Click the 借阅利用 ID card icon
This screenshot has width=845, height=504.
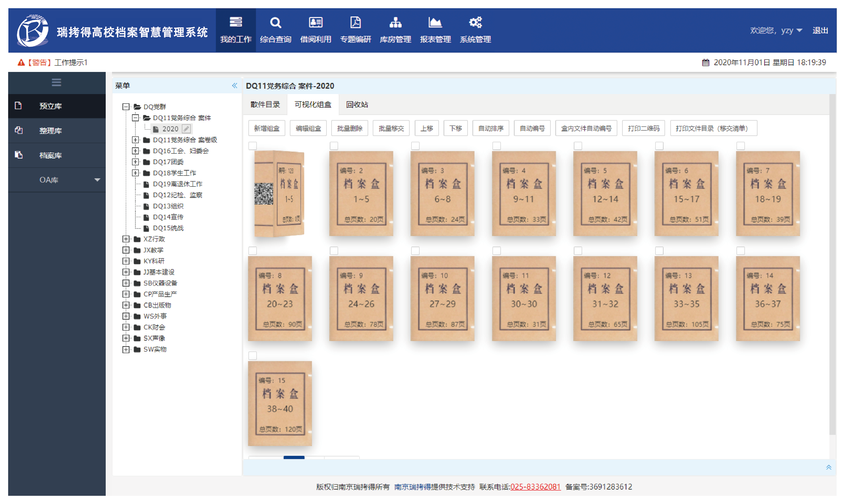(315, 23)
